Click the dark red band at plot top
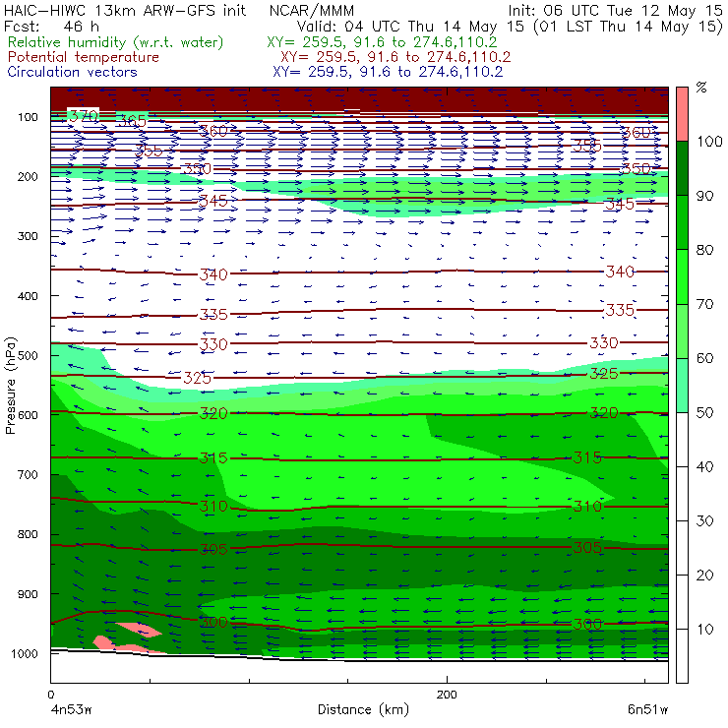728x728 pixels. coord(359,99)
